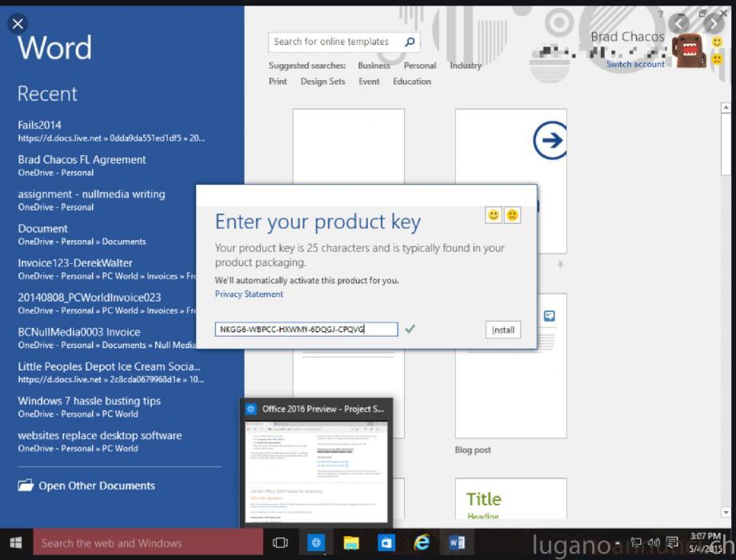This screenshot has width=736, height=560.
Task: Click the circled arrow tour icon on template
Action: (550, 140)
